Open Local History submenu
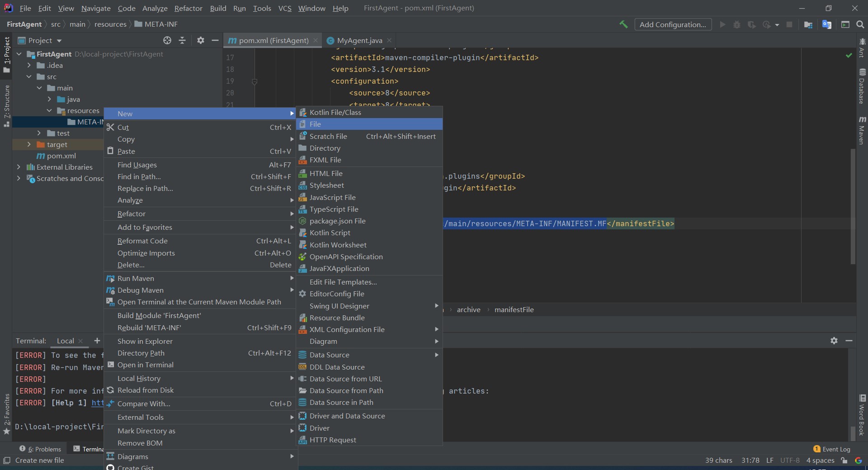Image resolution: width=868 pixels, height=470 pixels. point(200,378)
